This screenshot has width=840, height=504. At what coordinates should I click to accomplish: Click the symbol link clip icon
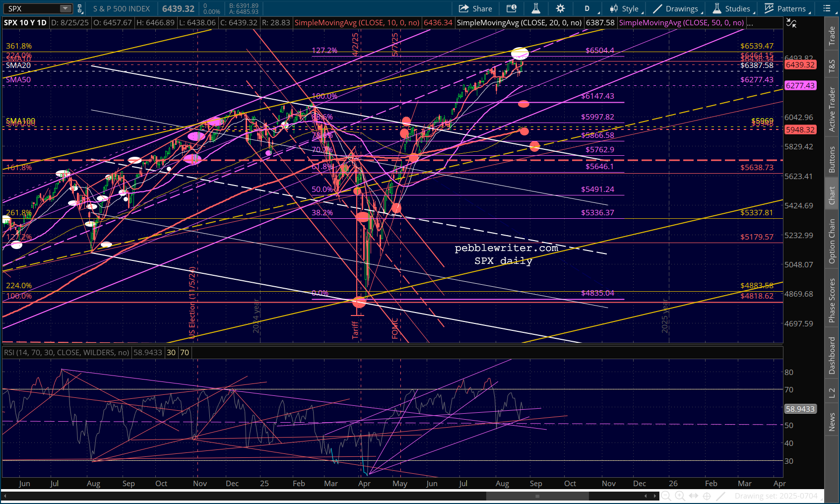(80, 8)
